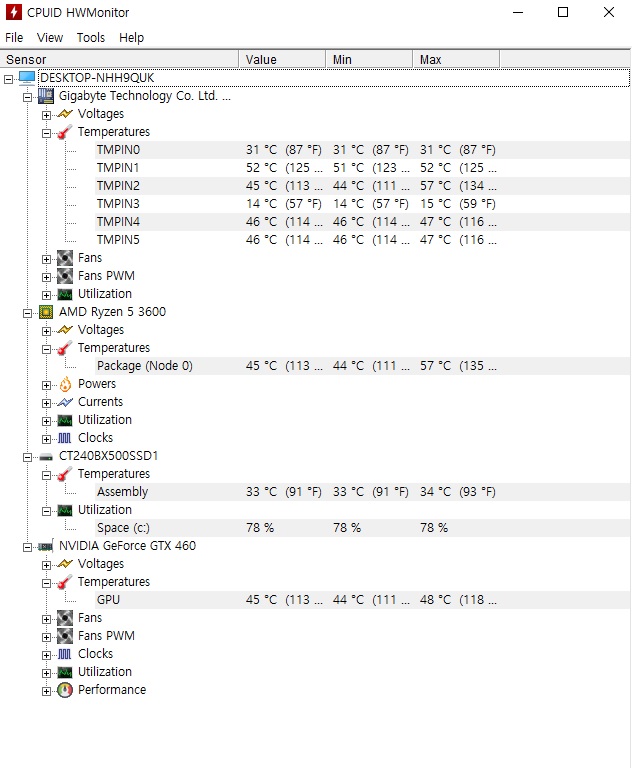Click the Max column header
This screenshot has width=632, height=768.
coord(456,59)
